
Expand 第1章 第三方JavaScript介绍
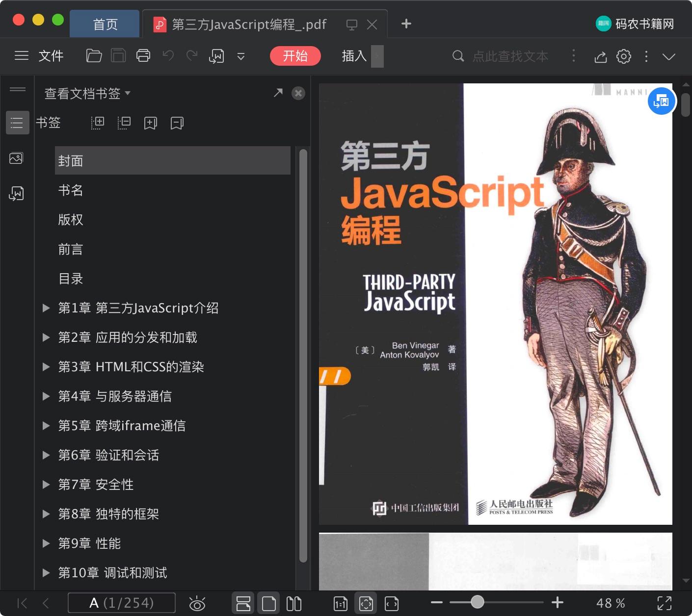(x=46, y=308)
